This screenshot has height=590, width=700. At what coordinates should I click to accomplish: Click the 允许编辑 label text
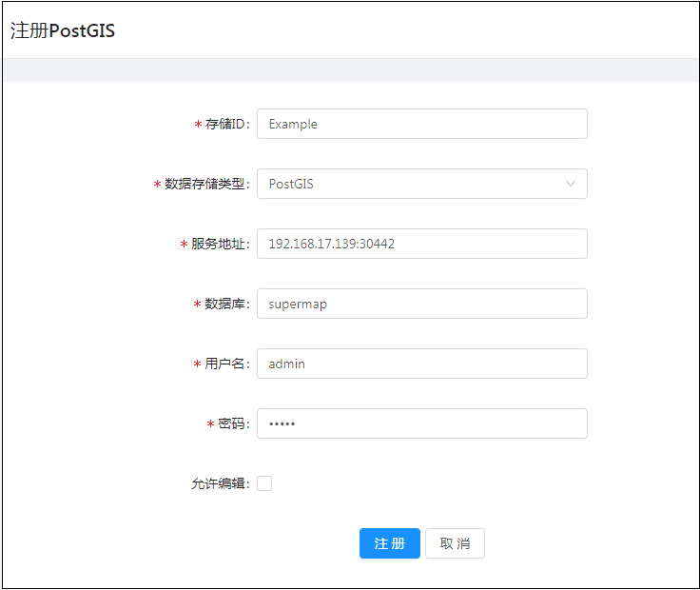pos(219,484)
